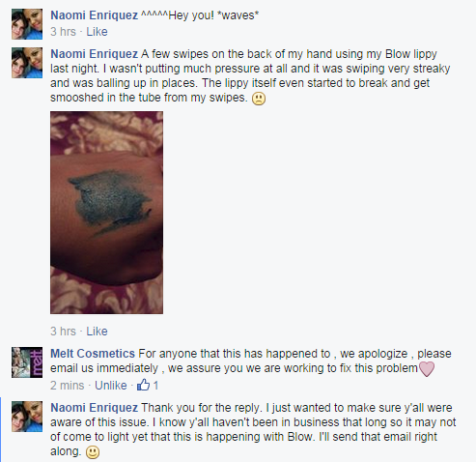Open Naomi Enriquez profile from Blow lippy comment

pyautogui.click(x=95, y=54)
